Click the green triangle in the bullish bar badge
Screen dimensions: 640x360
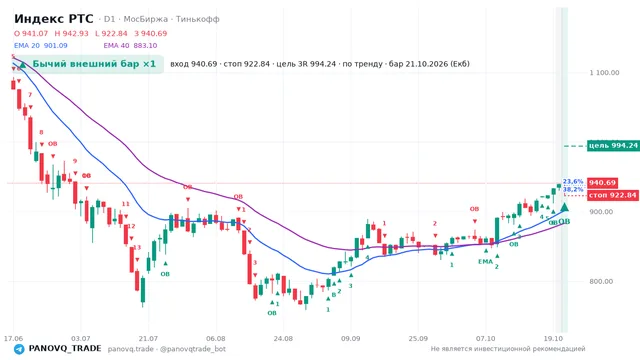[23, 64]
